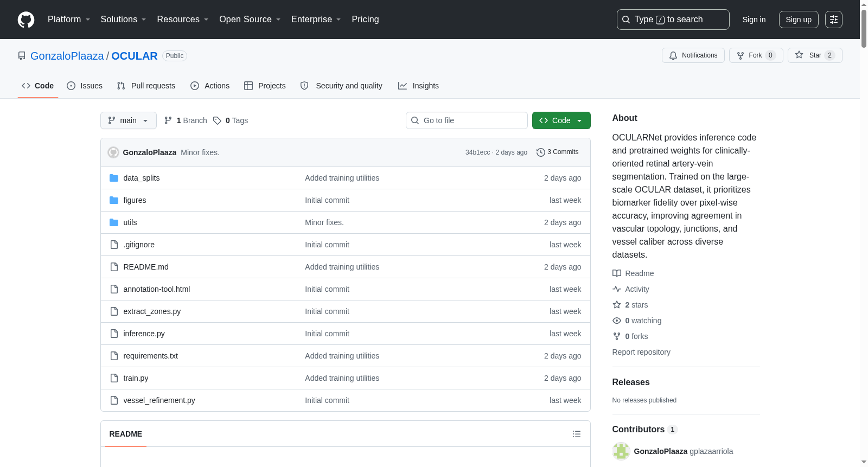Open the GitHub homepage logo
The width and height of the screenshot is (868, 467).
click(x=26, y=20)
